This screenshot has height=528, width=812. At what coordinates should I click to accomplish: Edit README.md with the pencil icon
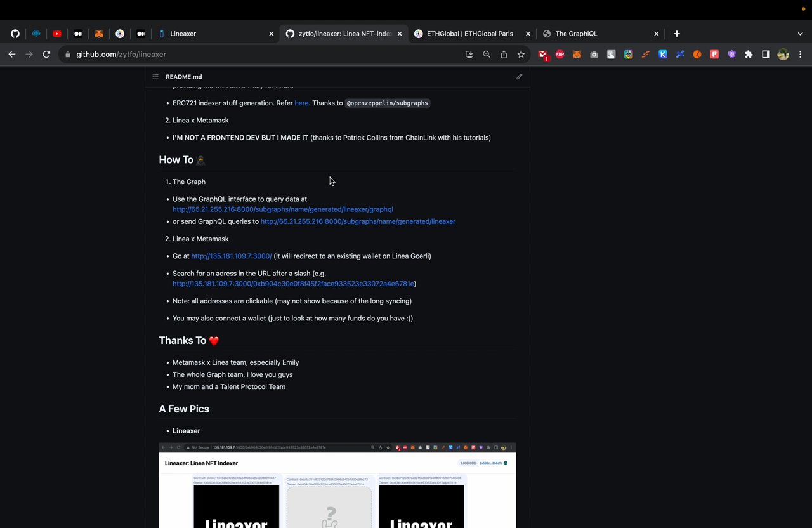(519, 77)
